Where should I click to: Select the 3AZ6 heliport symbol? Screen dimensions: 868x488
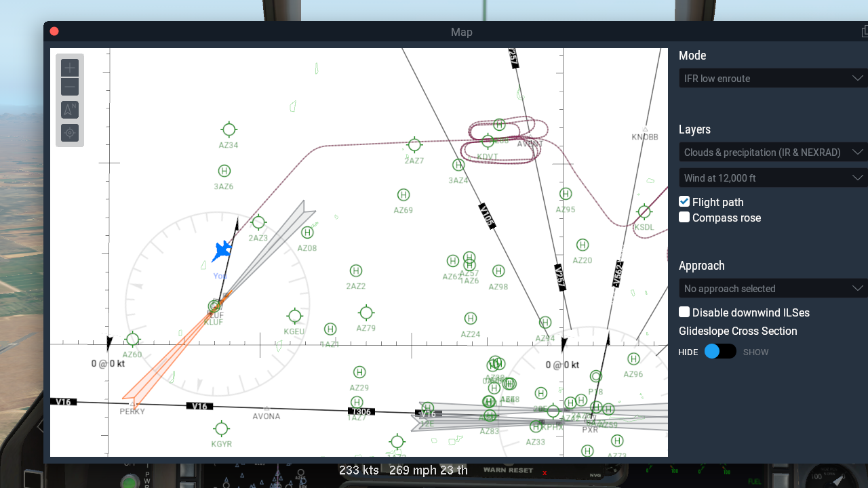pos(224,171)
